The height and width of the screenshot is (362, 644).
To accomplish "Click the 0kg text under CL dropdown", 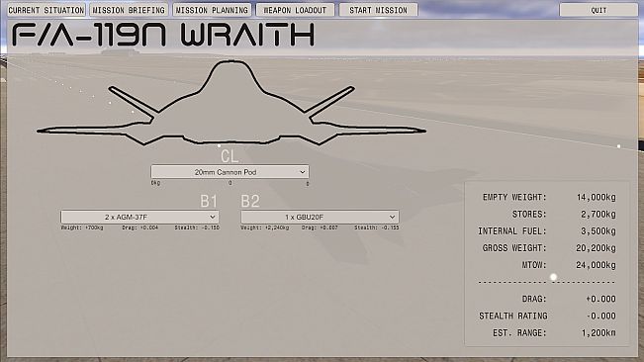I will pyautogui.click(x=155, y=183).
